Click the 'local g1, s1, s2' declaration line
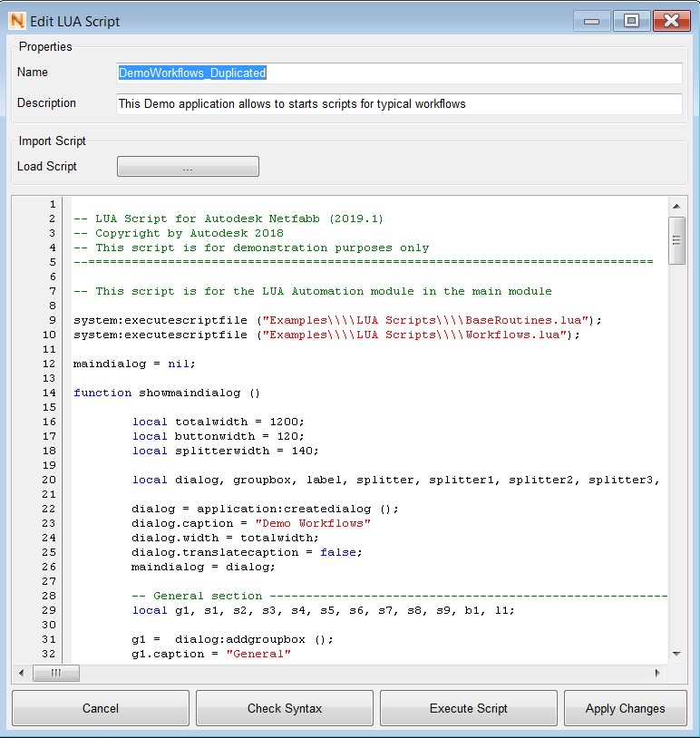The image size is (700, 738). coord(324,610)
